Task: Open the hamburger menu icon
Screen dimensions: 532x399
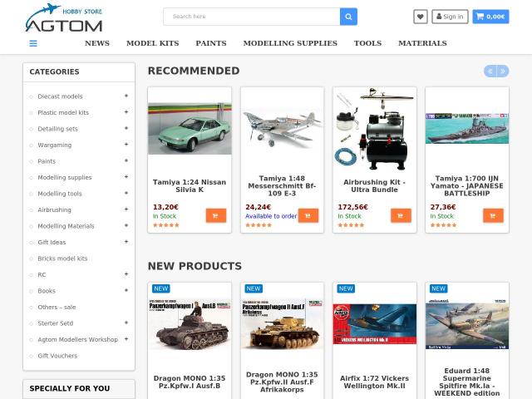Action: (x=33, y=43)
